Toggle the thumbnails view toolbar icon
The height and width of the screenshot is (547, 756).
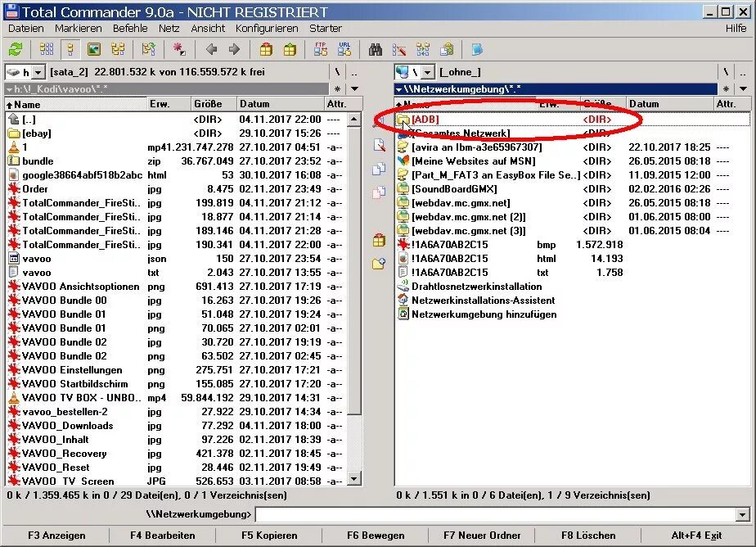(94, 49)
